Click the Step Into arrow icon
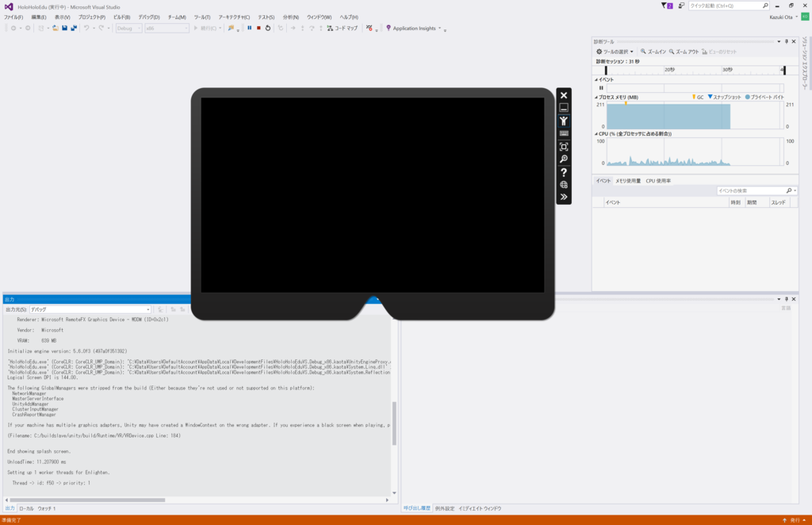The height and width of the screenshot is (525, 812). coord(302,28)
